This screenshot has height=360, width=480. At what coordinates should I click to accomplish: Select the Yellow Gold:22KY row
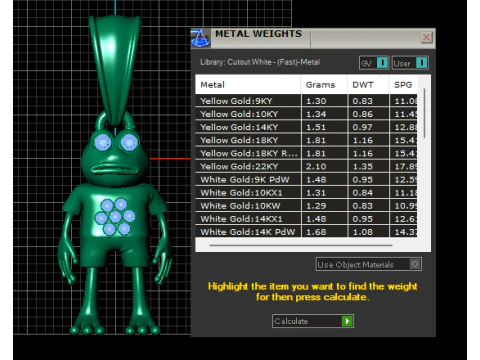pos(306,166)
